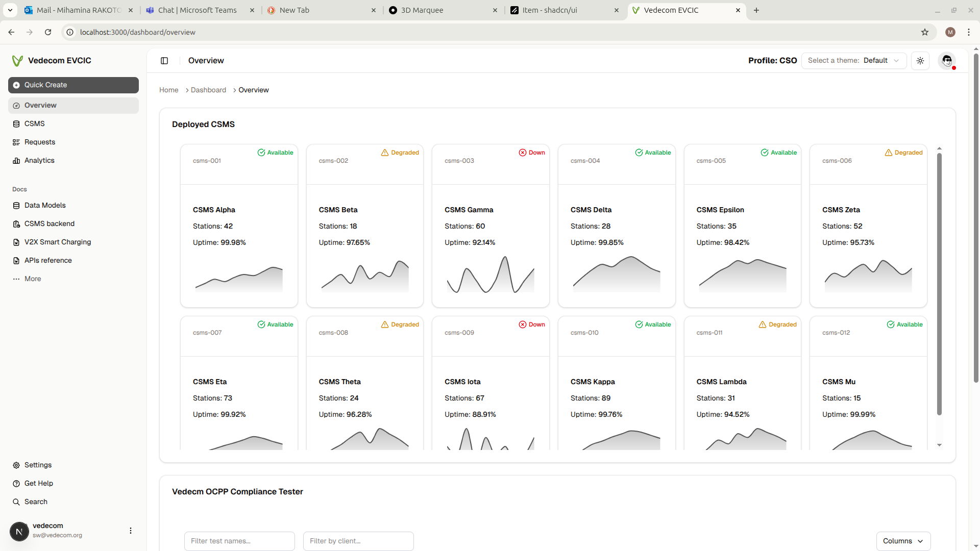Go to Analytics in the sidebar

[39, 161]
